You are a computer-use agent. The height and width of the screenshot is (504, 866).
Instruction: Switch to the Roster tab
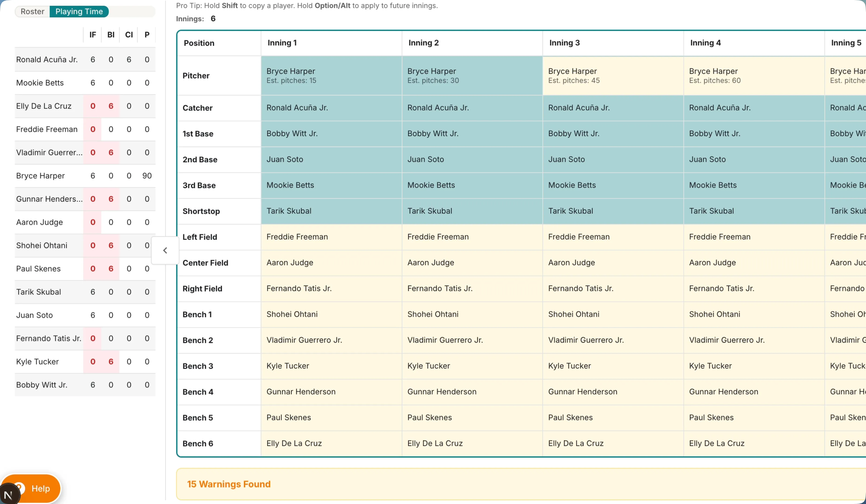click(32, 11)
